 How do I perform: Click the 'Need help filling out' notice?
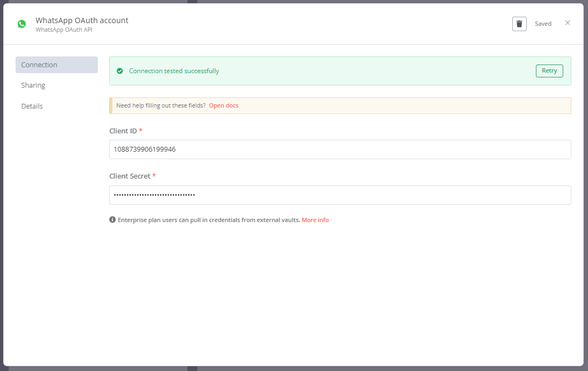(x=161, y=105)
